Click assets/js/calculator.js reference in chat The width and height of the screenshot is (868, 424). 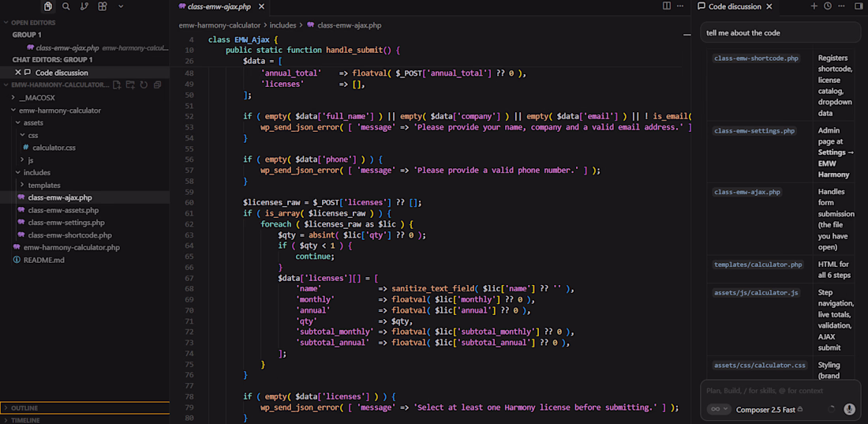pyautogui.click(x=756, y=293)
